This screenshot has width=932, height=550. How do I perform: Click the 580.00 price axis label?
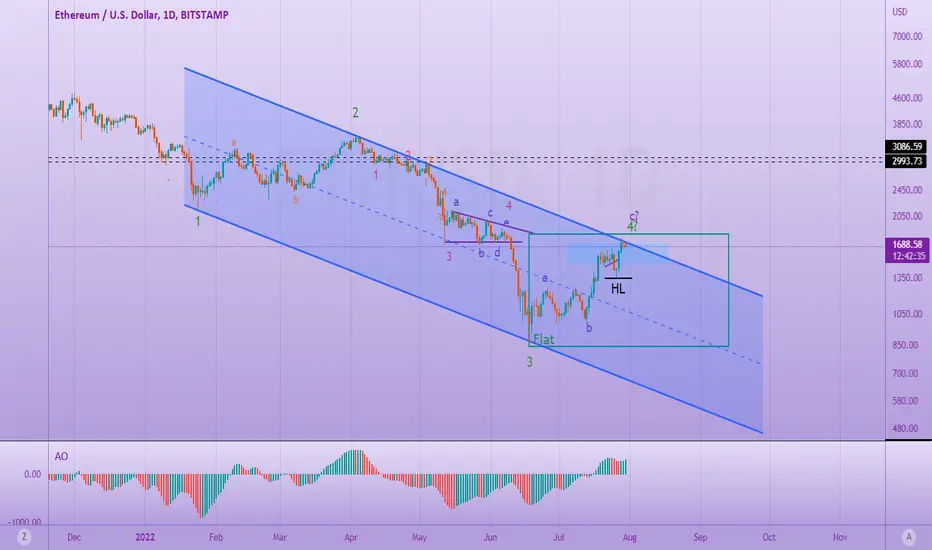click(x=907, y=401)
